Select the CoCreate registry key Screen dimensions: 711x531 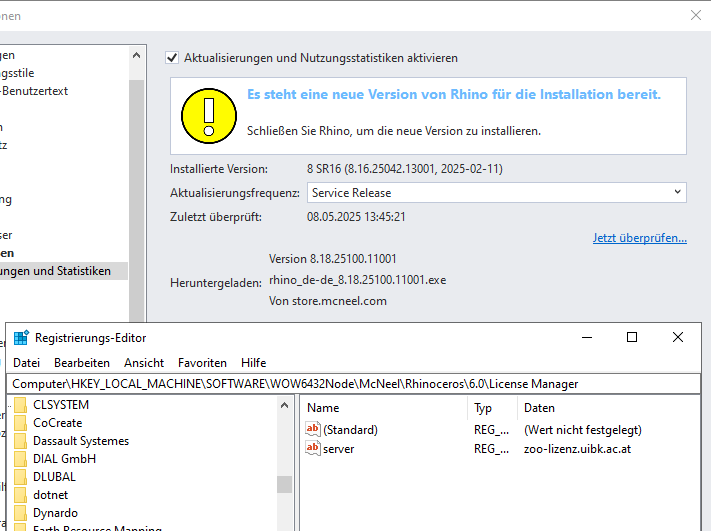pos(58,423)
